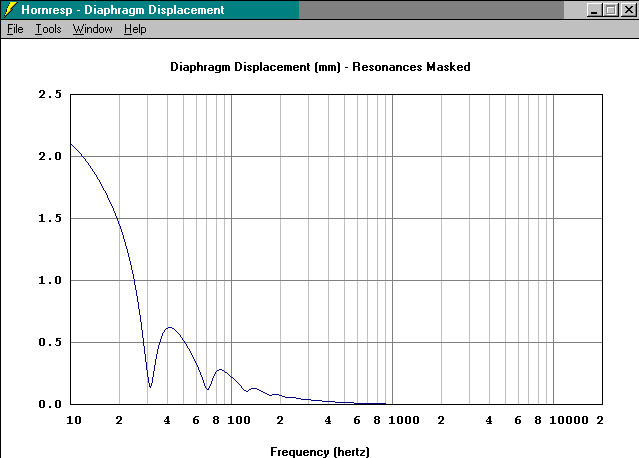Click the displacement curve peak near 40 Hz

170,327
